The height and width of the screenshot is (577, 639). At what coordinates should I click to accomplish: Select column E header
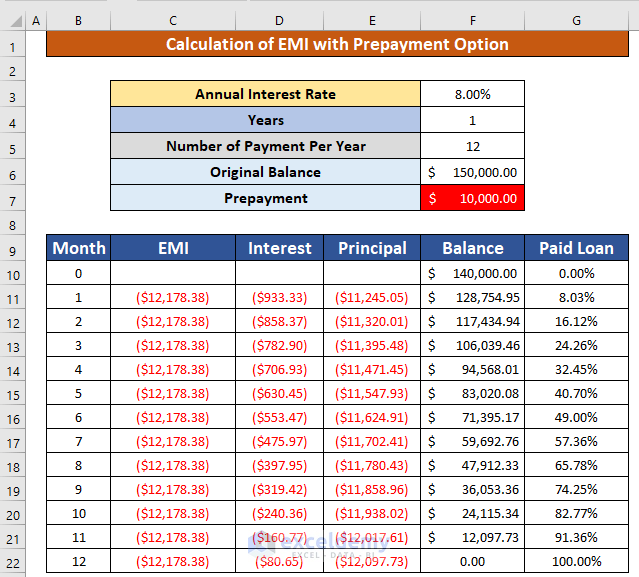(x=372, y=20)
